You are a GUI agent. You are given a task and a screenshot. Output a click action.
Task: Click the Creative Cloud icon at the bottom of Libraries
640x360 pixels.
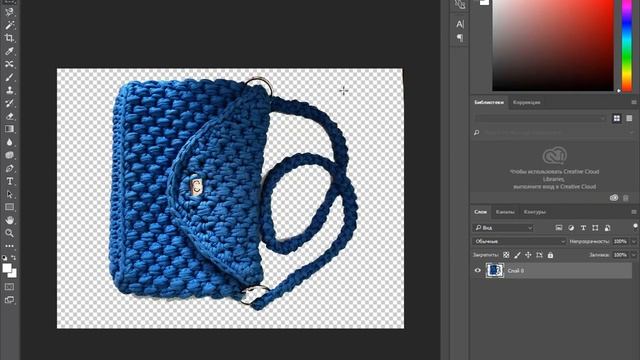(x=614, y=198)
